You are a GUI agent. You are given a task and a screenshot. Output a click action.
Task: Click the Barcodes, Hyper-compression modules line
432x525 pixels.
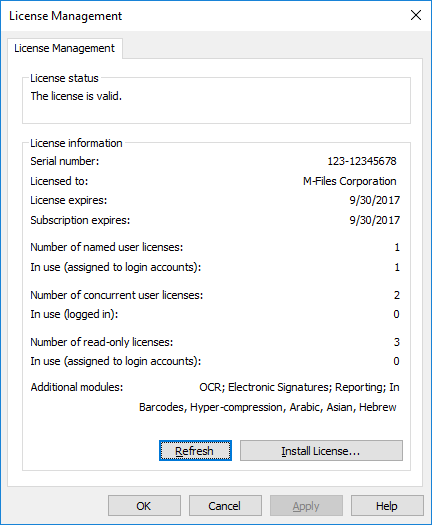(x=268, y=407)
